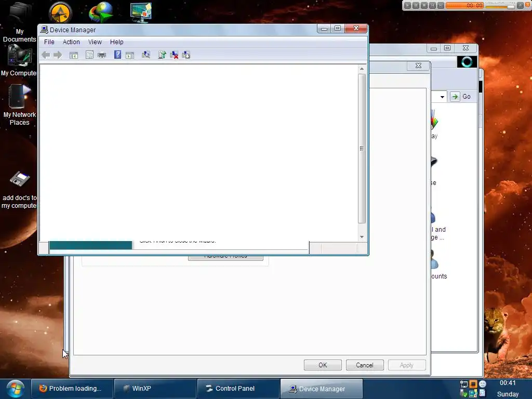The height and width of the screenshot is (399, 532).
Task: Switch to 'Problem loading...' taskbar button
Action: (x=72, y=389)
